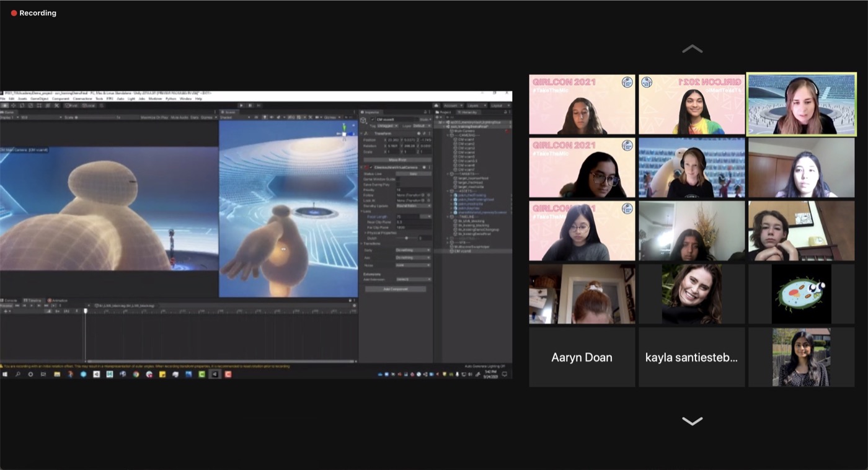The height and width of the screenshot is (470, 868).
Task: Select the combined Transform tool
Action: coord(48,105)
